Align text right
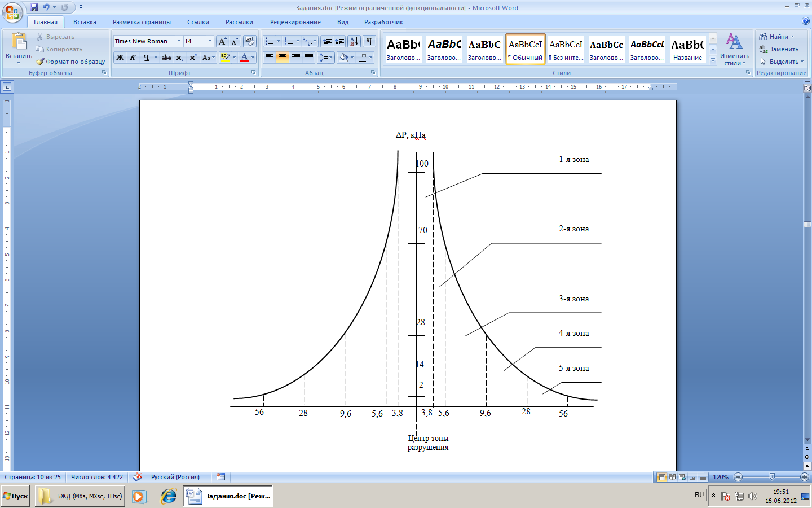This screenshot has width=812, height=508. pos(296,58)
